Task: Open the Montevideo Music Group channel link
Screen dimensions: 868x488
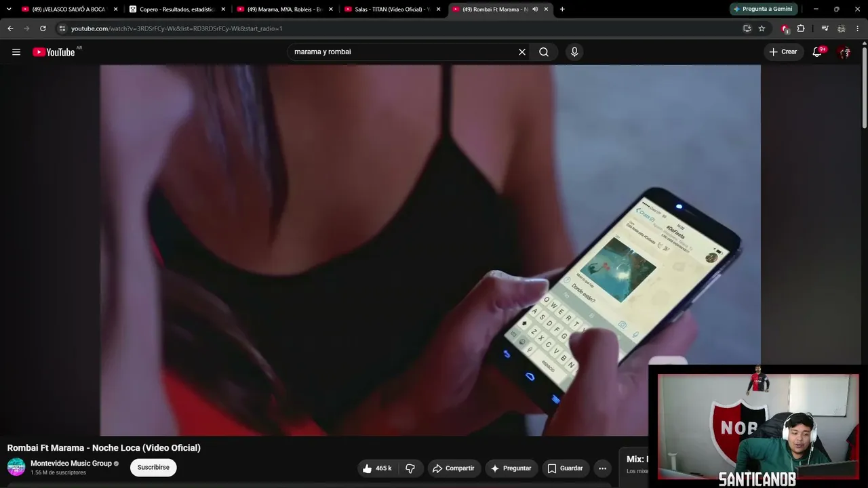Action: tap(71, 464)
